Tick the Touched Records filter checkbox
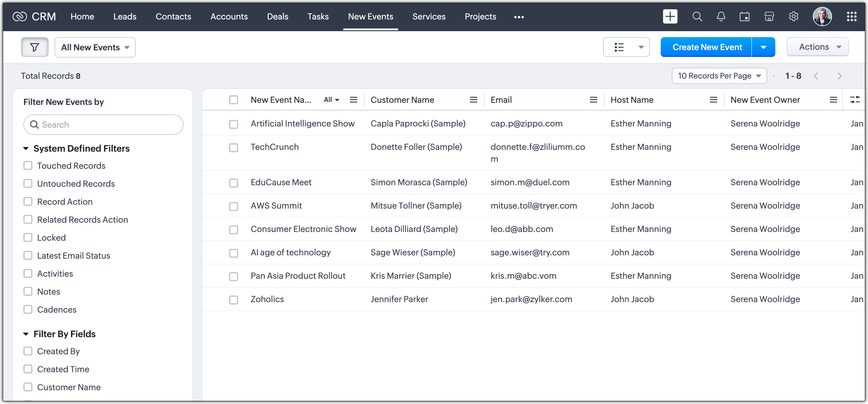Screen dimensions: 868x404 point(28,166)
